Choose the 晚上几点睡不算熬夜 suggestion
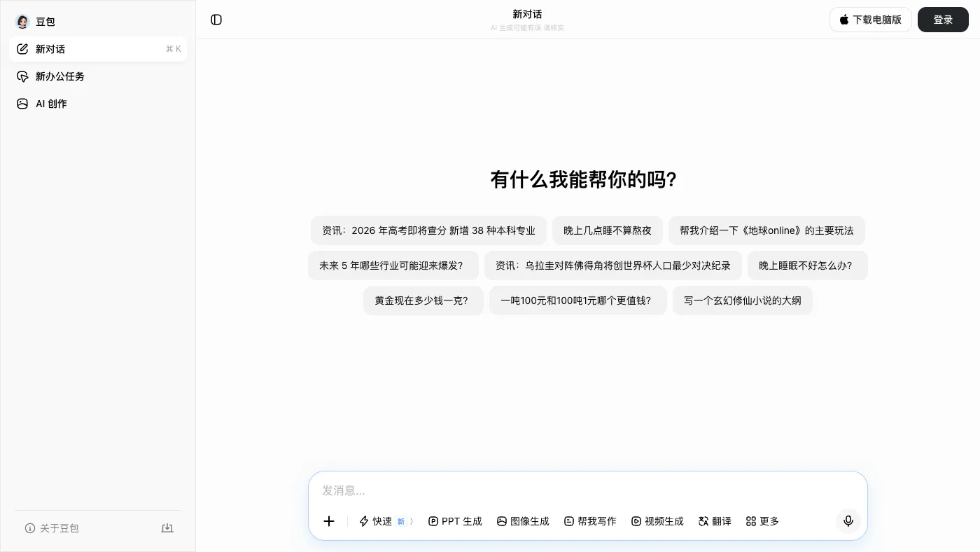This screenshot has height=552, width=980. coord(608,230)
